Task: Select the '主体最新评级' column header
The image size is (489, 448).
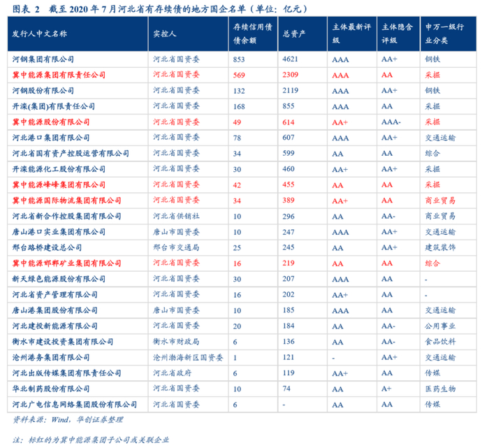Action: (352, 34)
